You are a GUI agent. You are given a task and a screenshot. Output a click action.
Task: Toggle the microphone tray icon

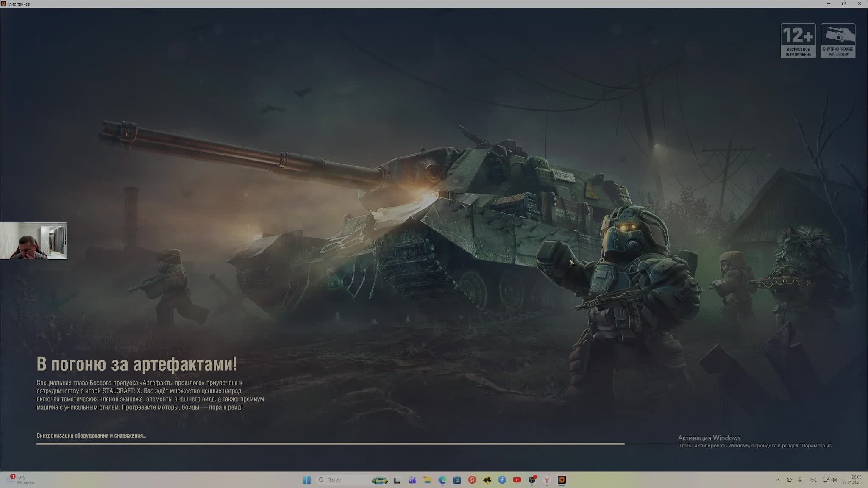tap(800, 480)
